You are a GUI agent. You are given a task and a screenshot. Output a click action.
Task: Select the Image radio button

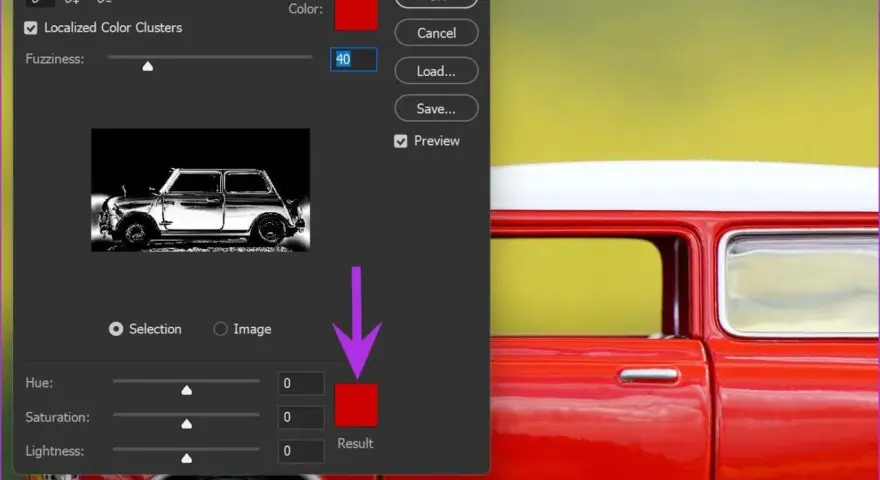coord(220,329)
